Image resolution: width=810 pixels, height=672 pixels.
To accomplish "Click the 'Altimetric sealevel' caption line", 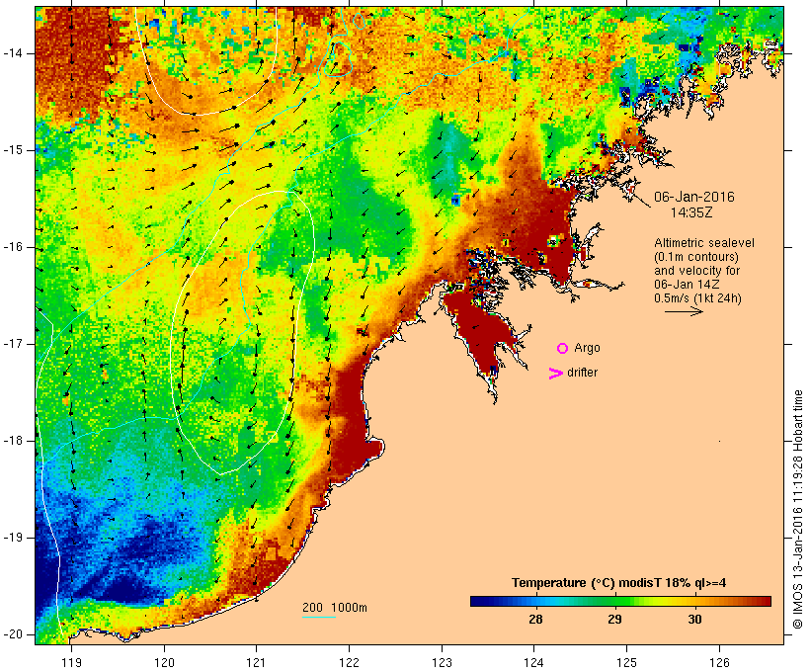I will click(x=704, y=243).
